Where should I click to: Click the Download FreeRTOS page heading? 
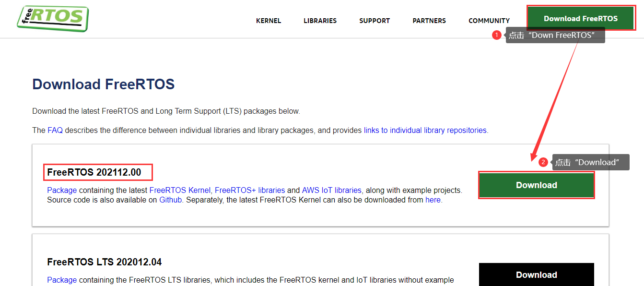(103, 84)
